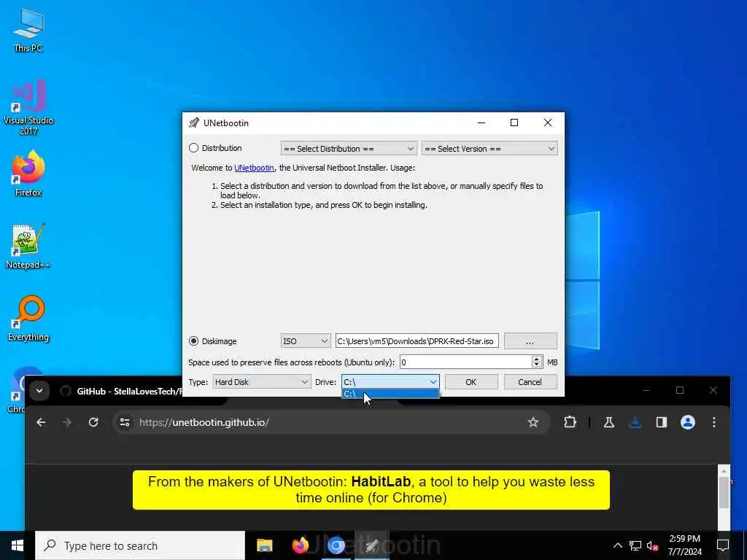
Task: Open File Explorer from taskbar
Action: [x=264, y=545]
